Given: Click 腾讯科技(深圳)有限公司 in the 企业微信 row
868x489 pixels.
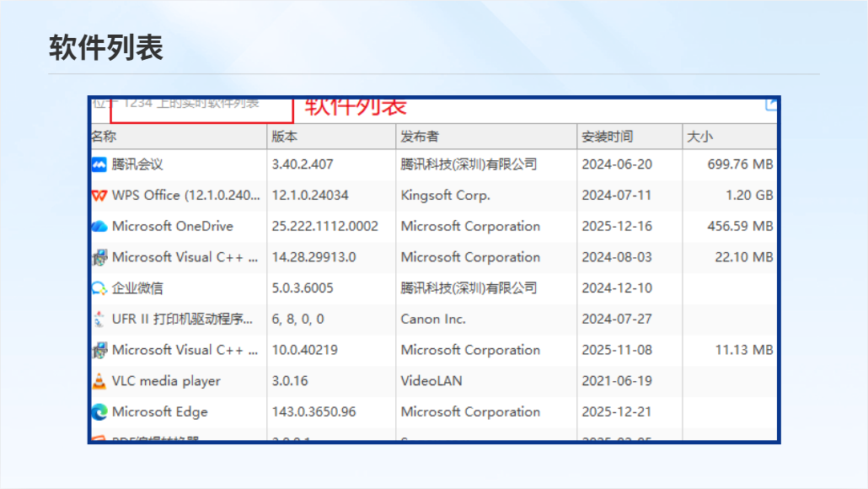Looking at the screenshot, I should tap(469, 288).
